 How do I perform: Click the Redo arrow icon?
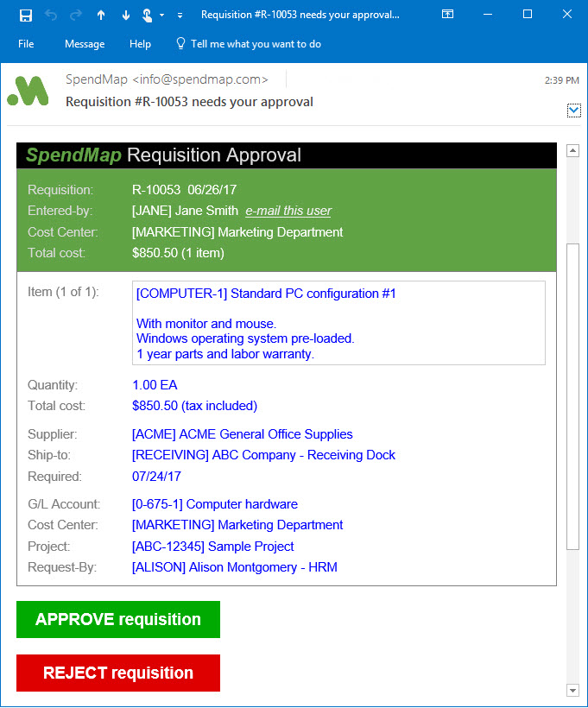point(76,15)
